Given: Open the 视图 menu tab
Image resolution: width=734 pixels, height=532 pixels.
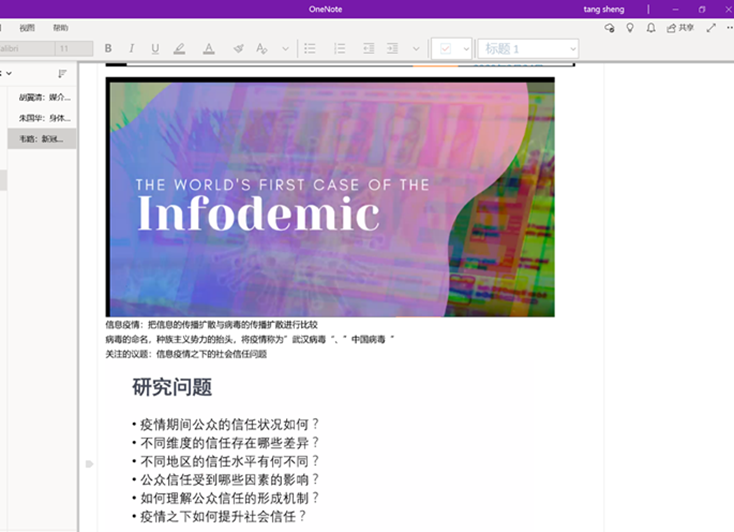Looking at the screenshot, I should click(x=26, y=28).
